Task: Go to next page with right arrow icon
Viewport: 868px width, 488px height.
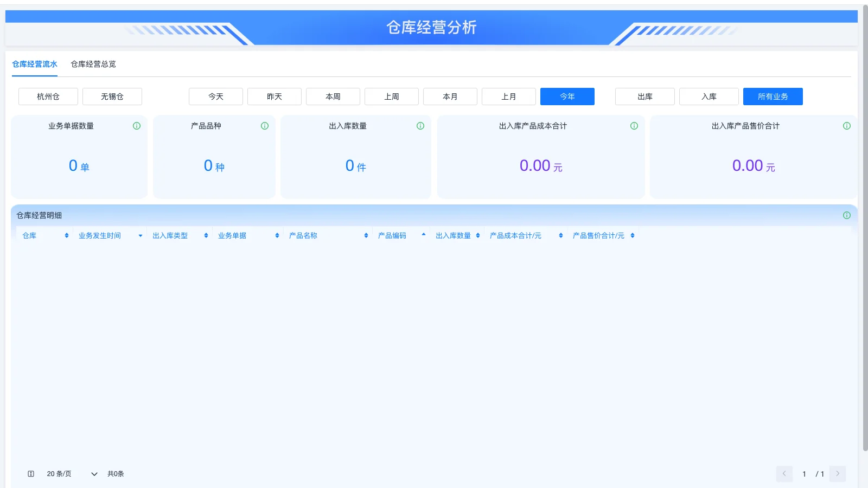Action: (x=838, y=473)
